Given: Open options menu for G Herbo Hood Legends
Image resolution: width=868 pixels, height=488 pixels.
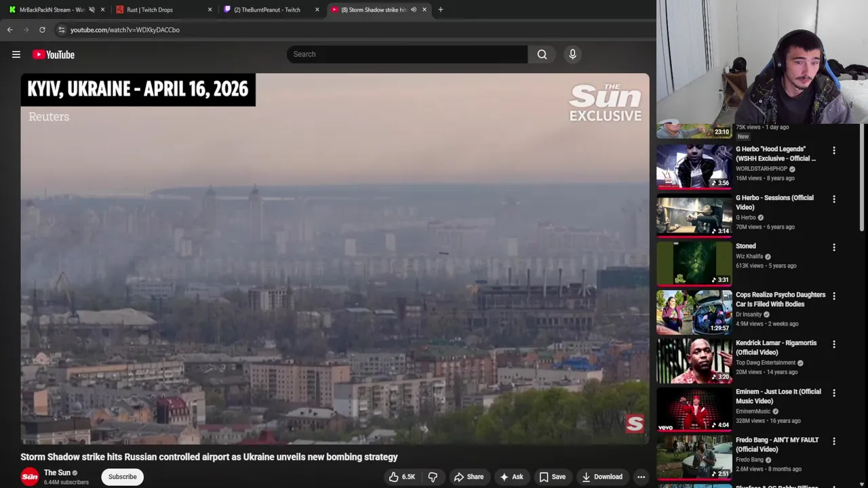Looking at the screenshot, I should pyautogui.click(x=834, y=150).
